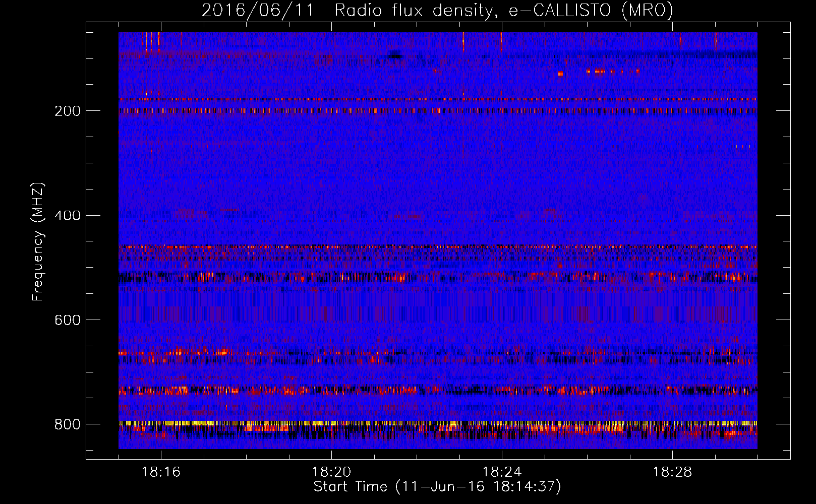Select the 800 frequency tick label
The image size is (816, 504).
[68, 425]
